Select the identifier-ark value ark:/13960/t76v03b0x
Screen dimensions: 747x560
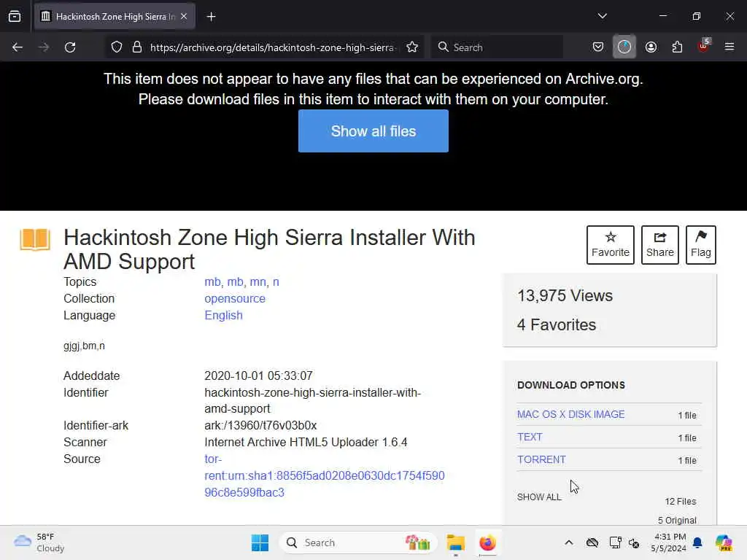tap(260, 425)
